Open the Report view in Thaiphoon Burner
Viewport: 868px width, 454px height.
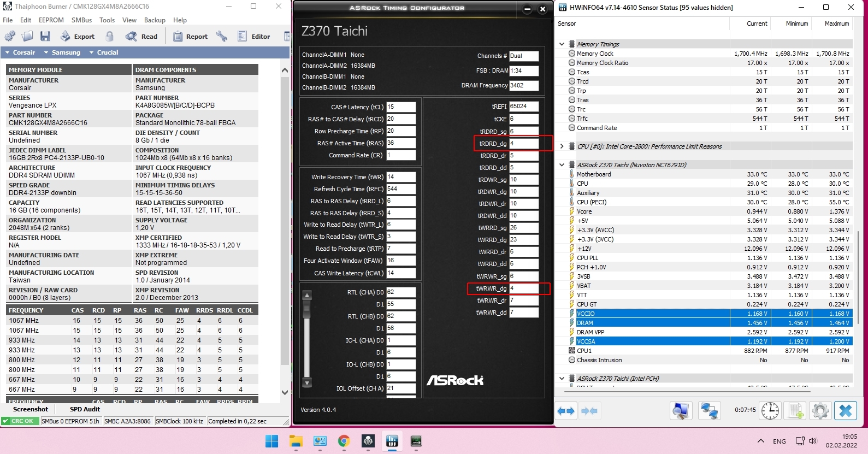[190, 37]
